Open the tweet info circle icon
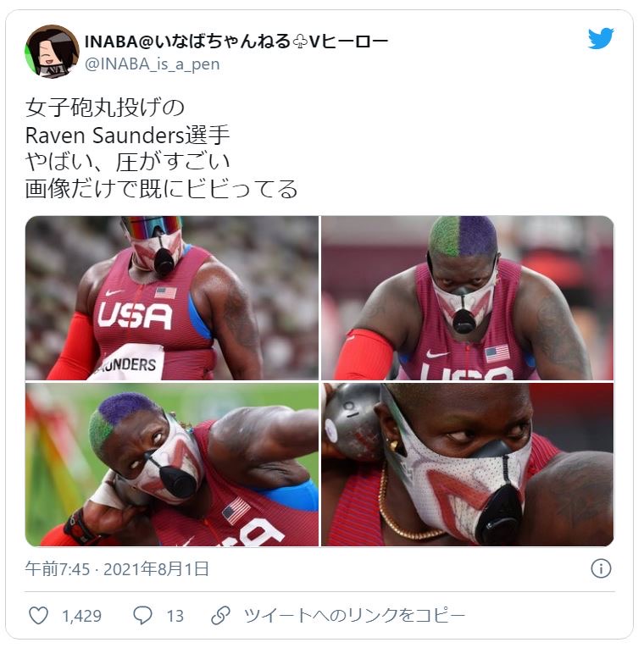Image resolution: width=644 pixels, height=648 pixels. pyautogui.click(x=601, y=568)
